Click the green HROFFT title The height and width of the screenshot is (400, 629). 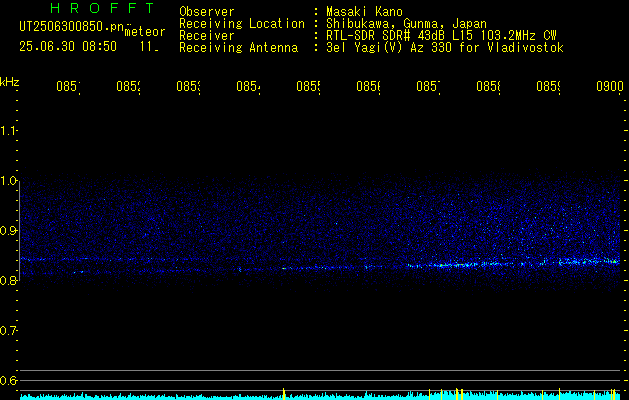point(102,8)
